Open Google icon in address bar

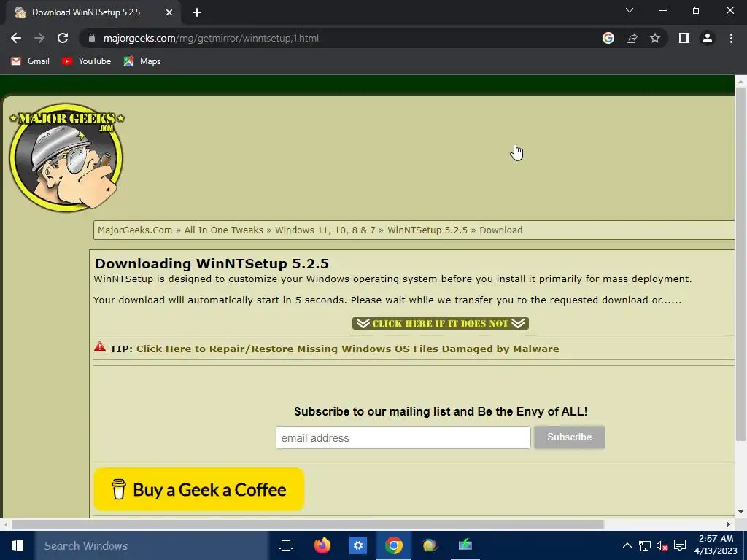pyautogui.click(x=608, y=38)
